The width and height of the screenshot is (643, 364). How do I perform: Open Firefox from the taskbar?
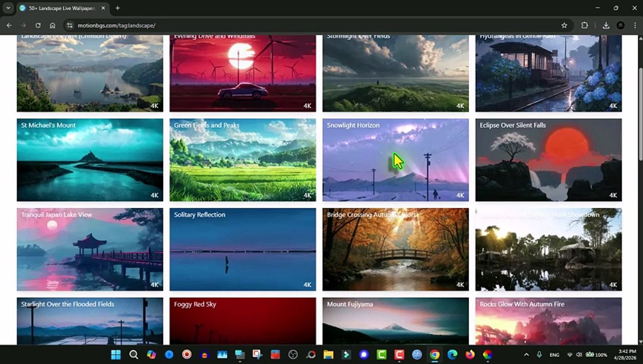click(x=470, y=354)
